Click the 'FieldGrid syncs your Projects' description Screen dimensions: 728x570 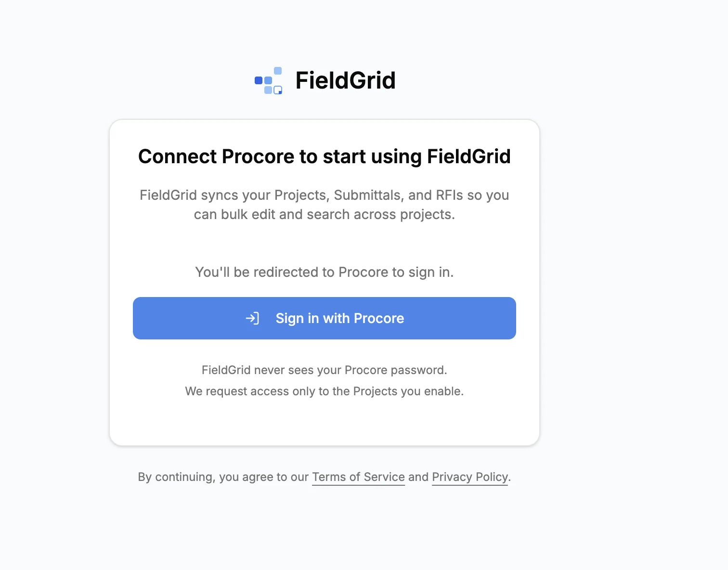point(324,195)
